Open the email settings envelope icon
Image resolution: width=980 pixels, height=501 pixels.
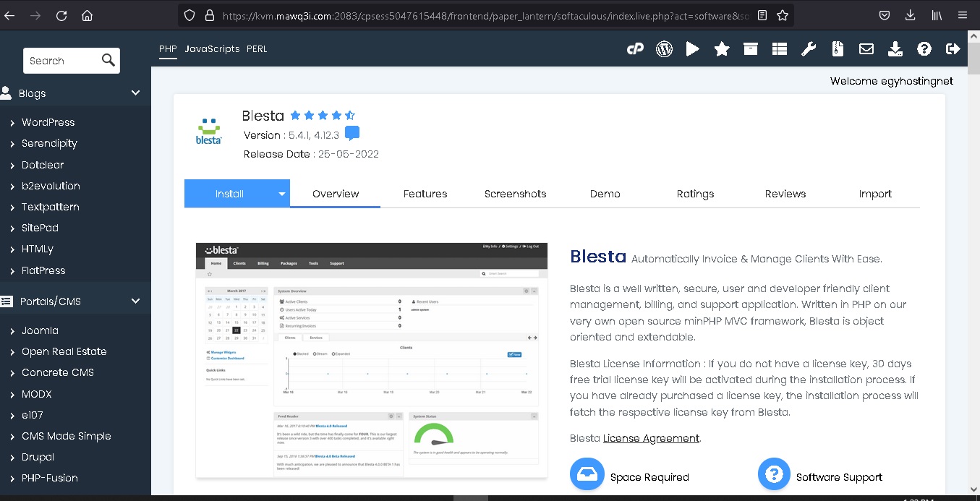[866, 49]
